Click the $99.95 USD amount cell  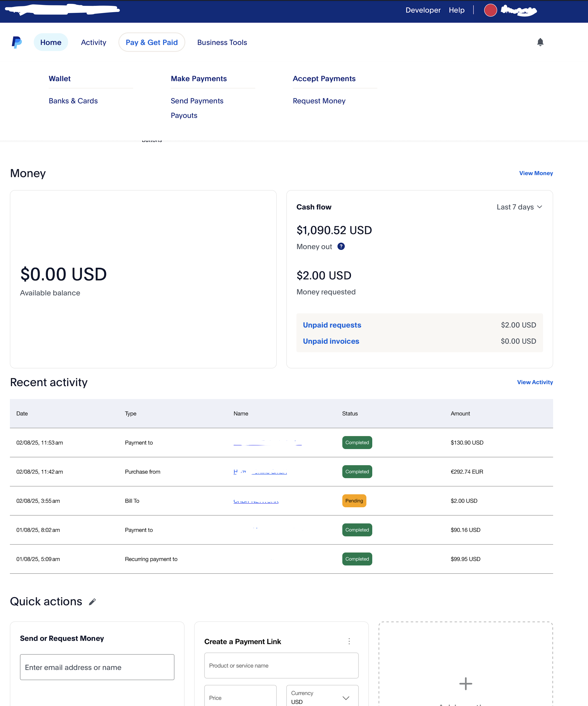pos(465,559)
